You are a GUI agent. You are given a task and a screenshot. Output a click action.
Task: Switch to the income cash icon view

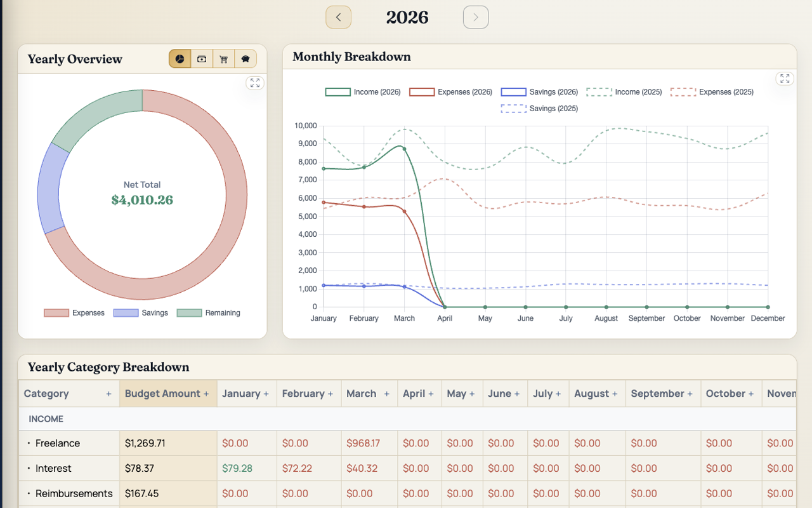point(202,59)
